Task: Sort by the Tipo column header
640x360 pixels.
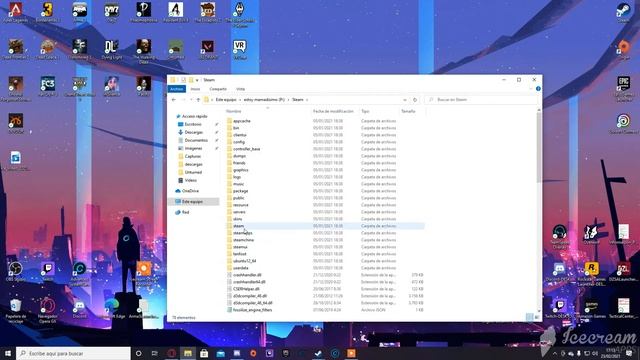Action: click(365, 111)
